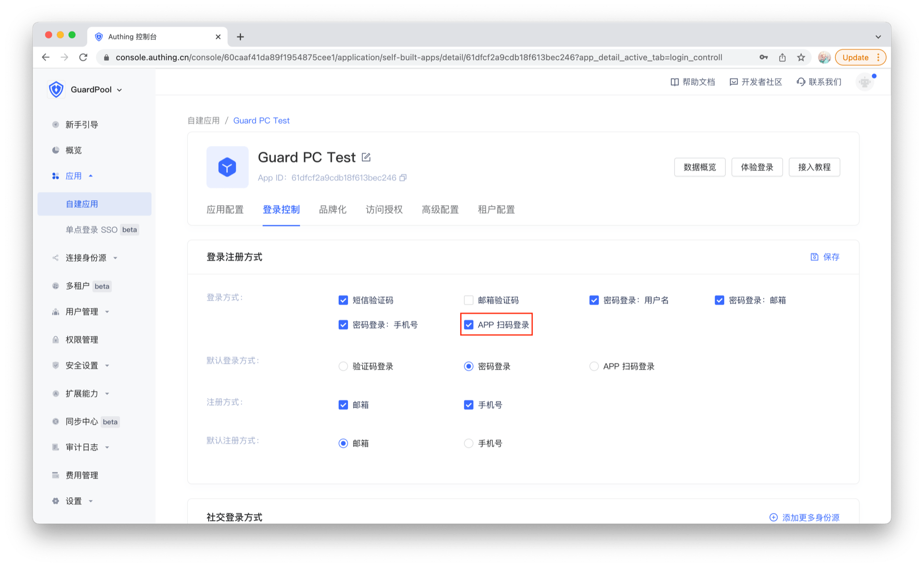The image size is (924, 567).
Task: Open the user avatar in top right
Action: point(865,82)
